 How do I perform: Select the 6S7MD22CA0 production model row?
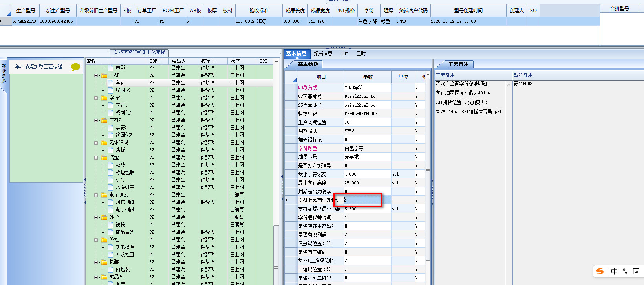300,21
